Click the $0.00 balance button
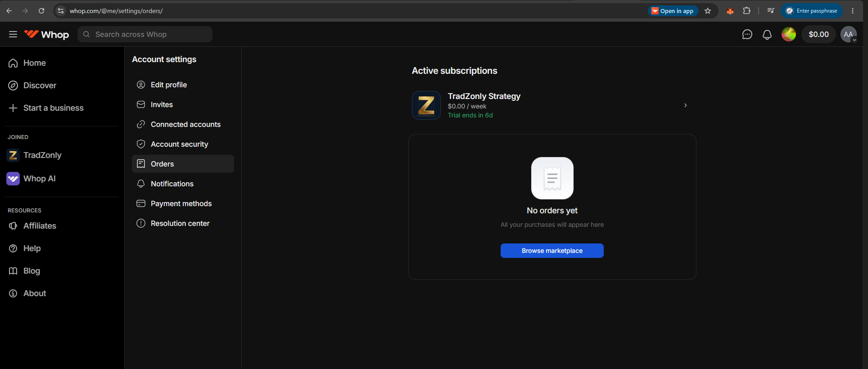Screen dimensions: 868x369 (818, 34)
